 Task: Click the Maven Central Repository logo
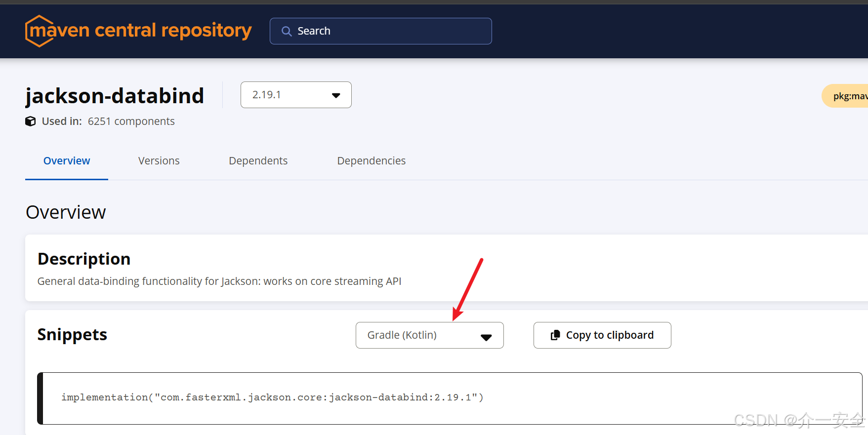pyautogui.click(x=138, y=31)
